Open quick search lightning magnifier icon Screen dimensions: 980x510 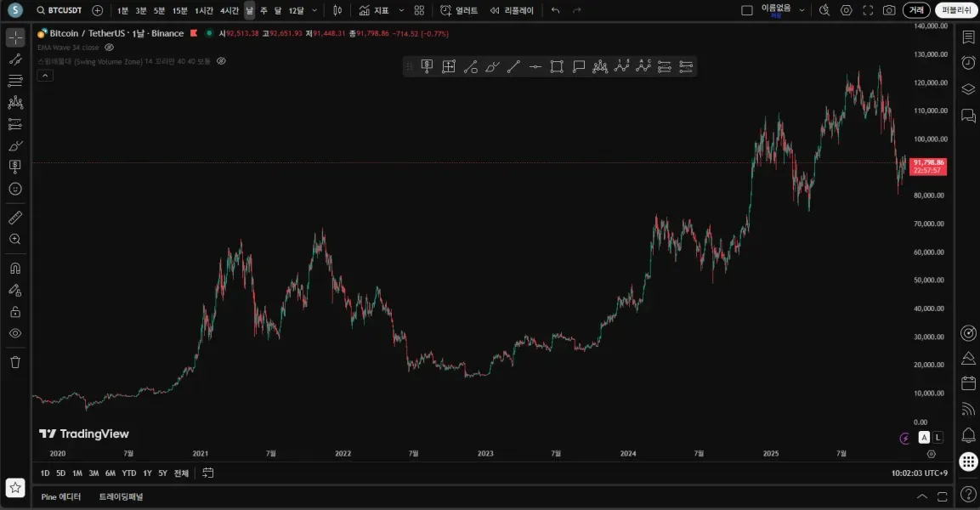click(824, 10)
